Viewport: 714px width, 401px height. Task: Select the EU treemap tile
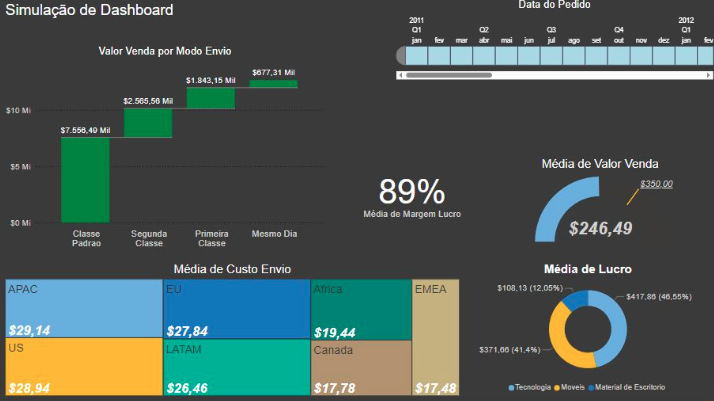[x=237, y=309]
